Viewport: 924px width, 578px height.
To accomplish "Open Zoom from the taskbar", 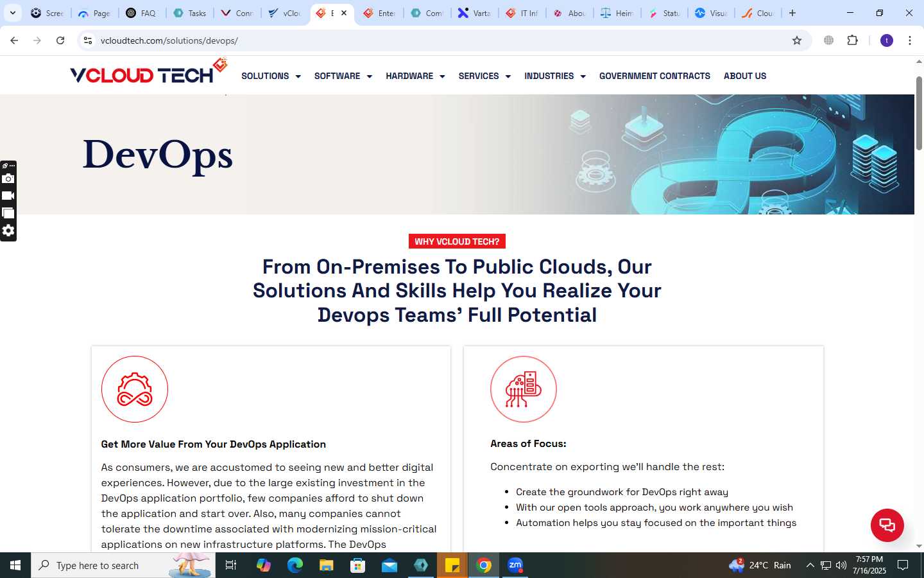I will coord(515,565).
